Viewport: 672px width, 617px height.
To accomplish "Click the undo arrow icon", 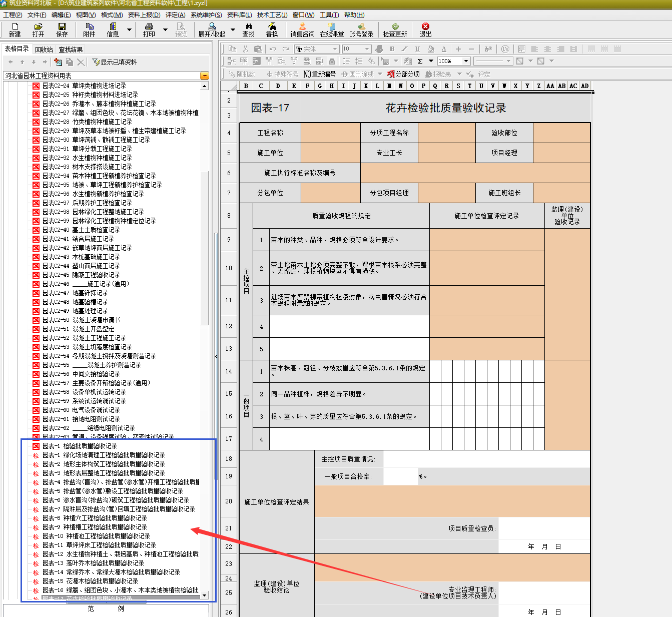I will (x=273, y=49).
